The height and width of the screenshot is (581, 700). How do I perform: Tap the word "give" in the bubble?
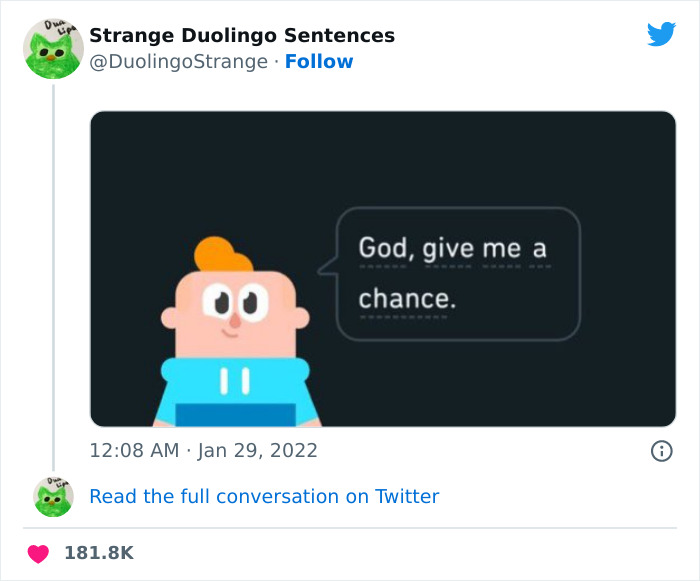[447, 249]
